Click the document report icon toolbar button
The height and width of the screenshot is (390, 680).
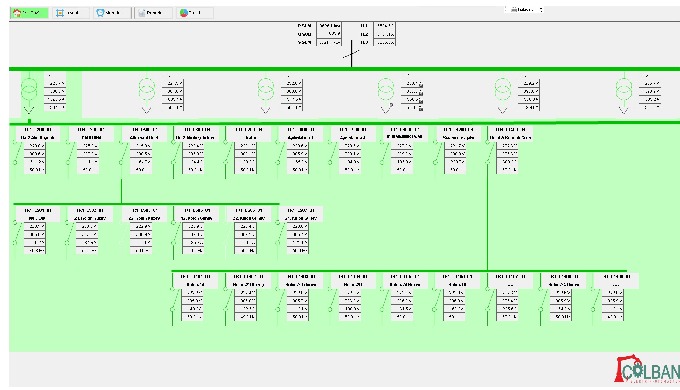tap(153, 13)
